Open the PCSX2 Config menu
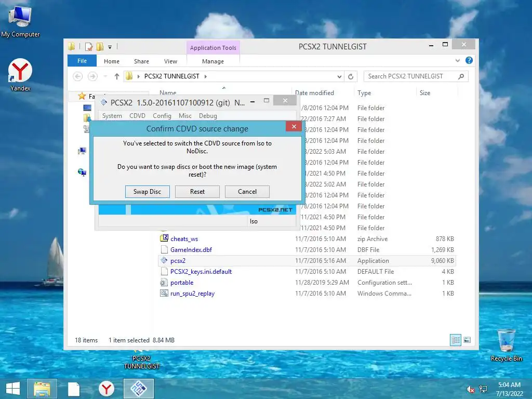 (x=162, y=116)
